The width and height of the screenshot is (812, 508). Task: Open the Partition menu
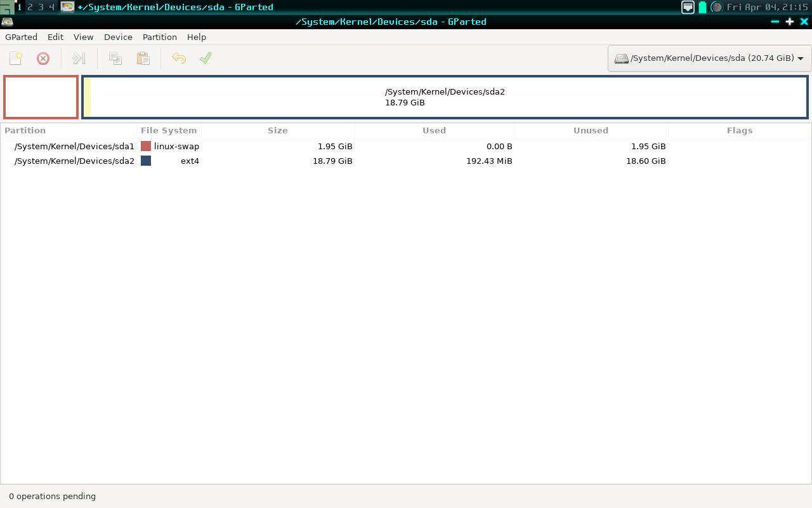point(159,37)
